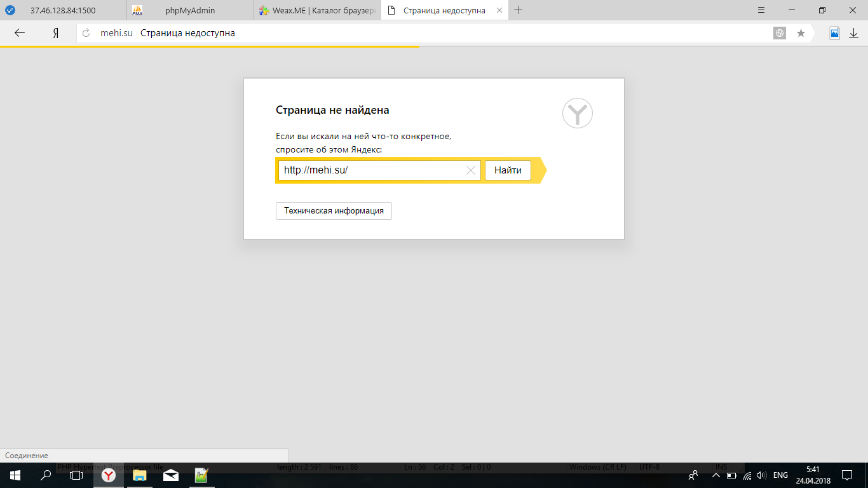Open the browser hamburger menu
The width and height of the screenshot is (868, 488).
click(x=761, y=10)
